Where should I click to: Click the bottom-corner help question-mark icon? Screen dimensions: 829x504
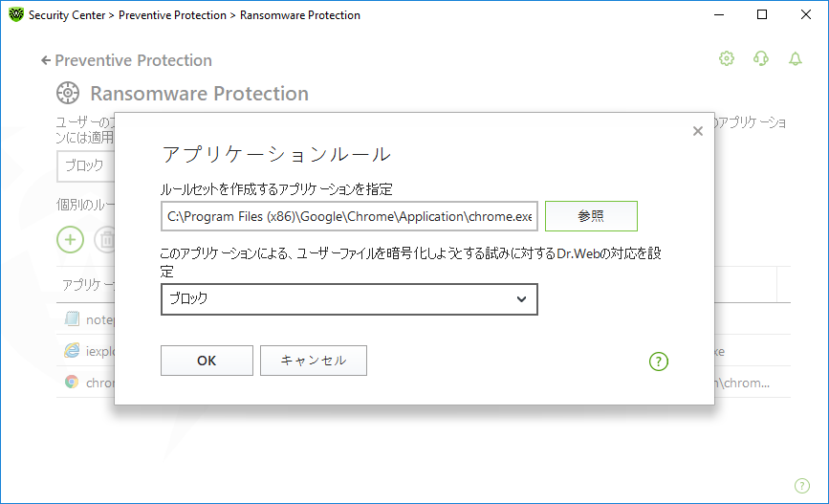[802, 486]
